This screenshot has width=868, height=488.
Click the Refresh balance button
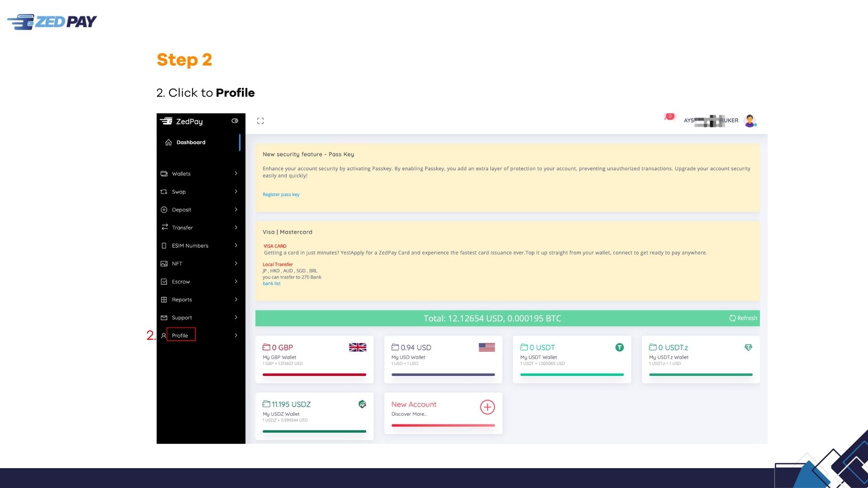point(743,318)
